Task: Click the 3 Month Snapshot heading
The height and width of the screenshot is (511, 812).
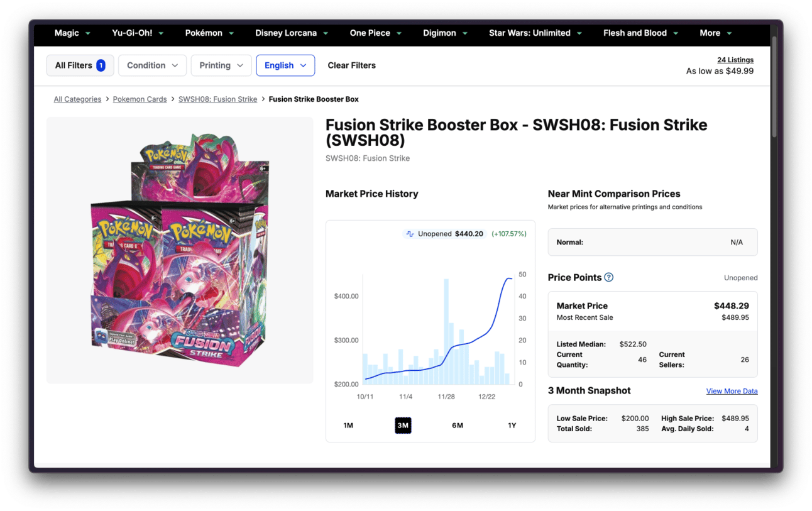Action: (590, 390)
